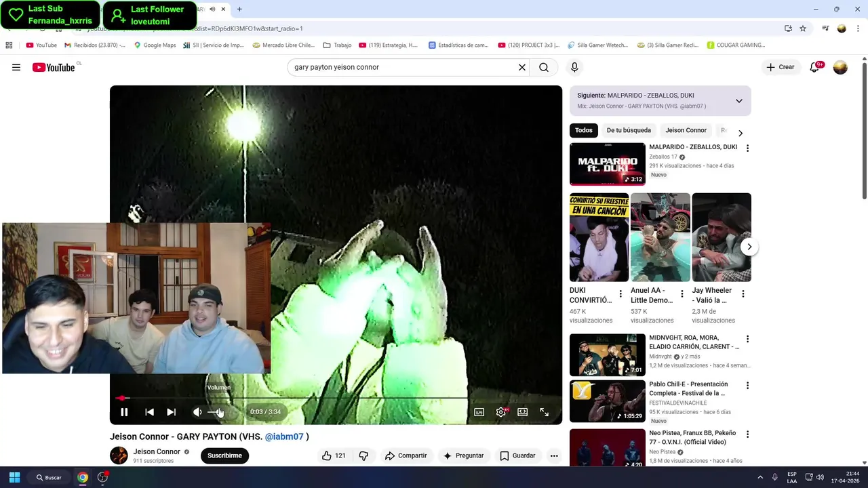Switch to theater mode

[x=523, y=412]
